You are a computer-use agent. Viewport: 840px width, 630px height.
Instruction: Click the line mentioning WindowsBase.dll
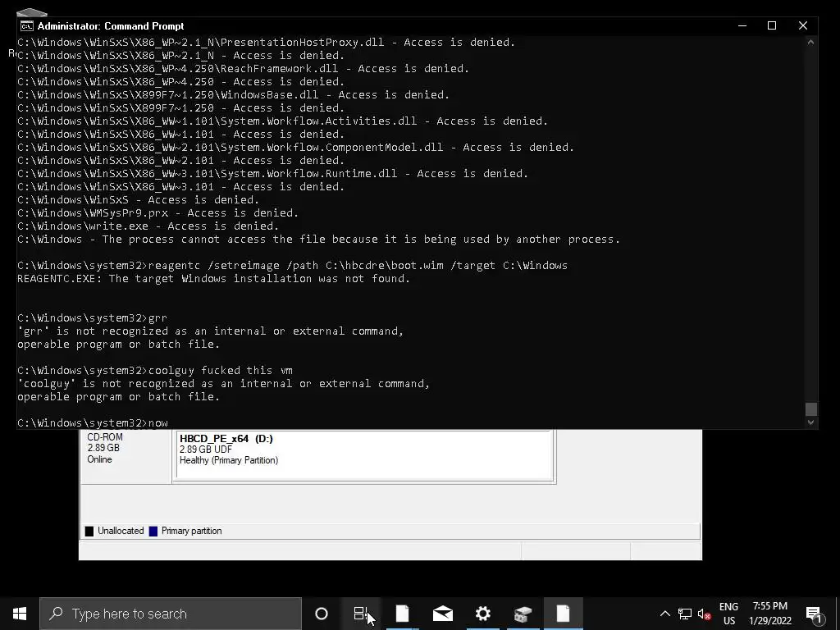point(234,95)
